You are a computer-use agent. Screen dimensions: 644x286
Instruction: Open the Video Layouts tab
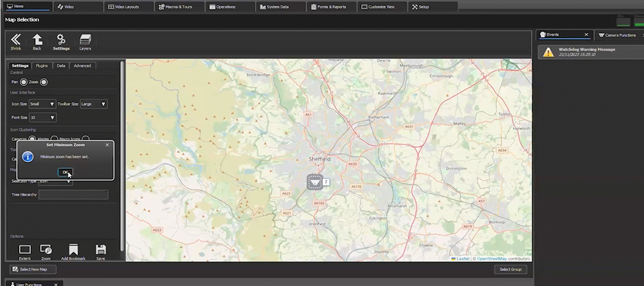click(129, 7)
